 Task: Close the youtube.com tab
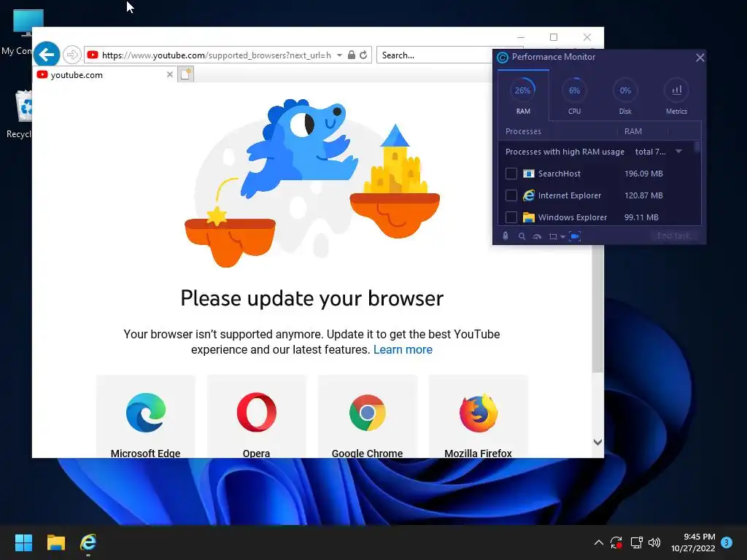pyautogui.click(x=169, y=75)
